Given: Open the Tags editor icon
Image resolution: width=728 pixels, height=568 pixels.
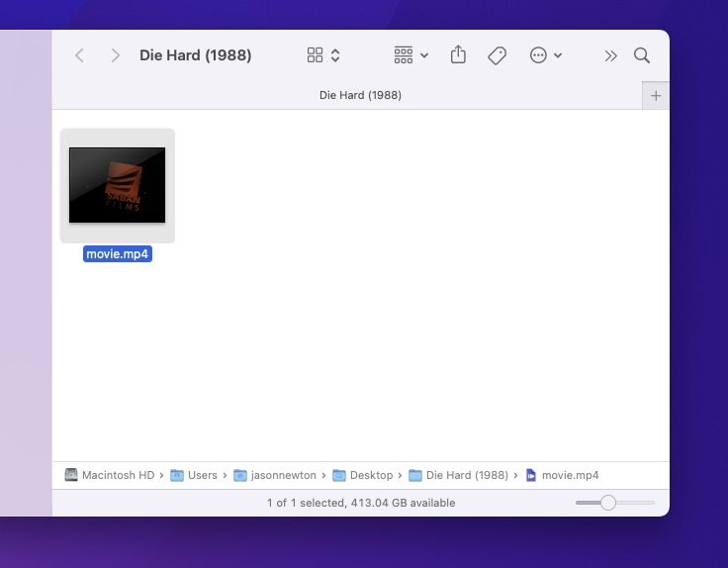Looking at the screenshot, I should [x=497, y=55].
